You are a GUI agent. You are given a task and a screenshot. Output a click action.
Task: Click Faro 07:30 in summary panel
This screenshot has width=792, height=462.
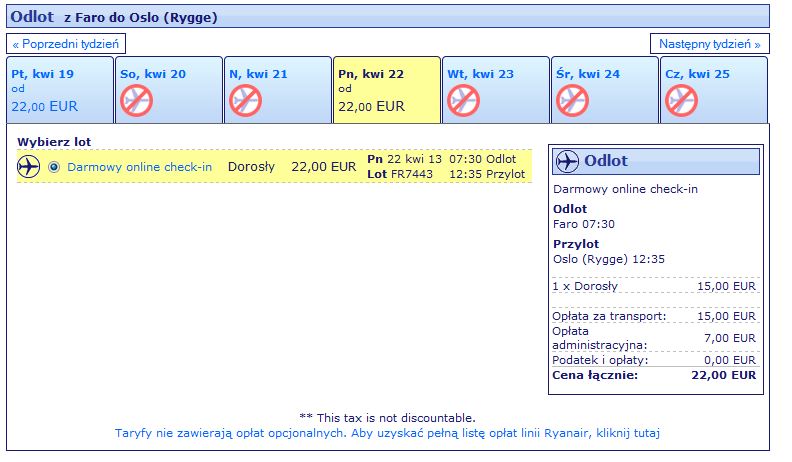click(x=584, y=224)
